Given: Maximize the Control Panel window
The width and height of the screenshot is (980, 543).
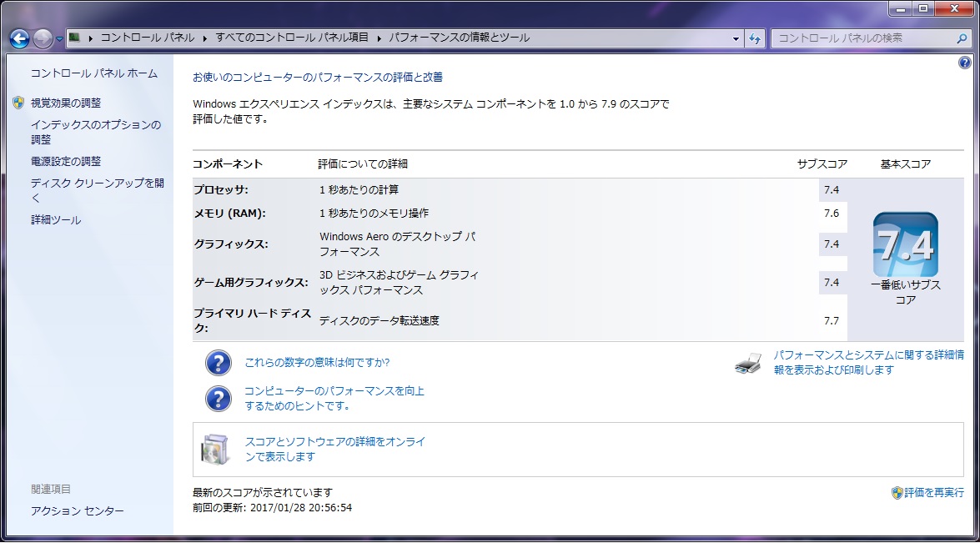Looking at the screenshot, I should (923, 8).
